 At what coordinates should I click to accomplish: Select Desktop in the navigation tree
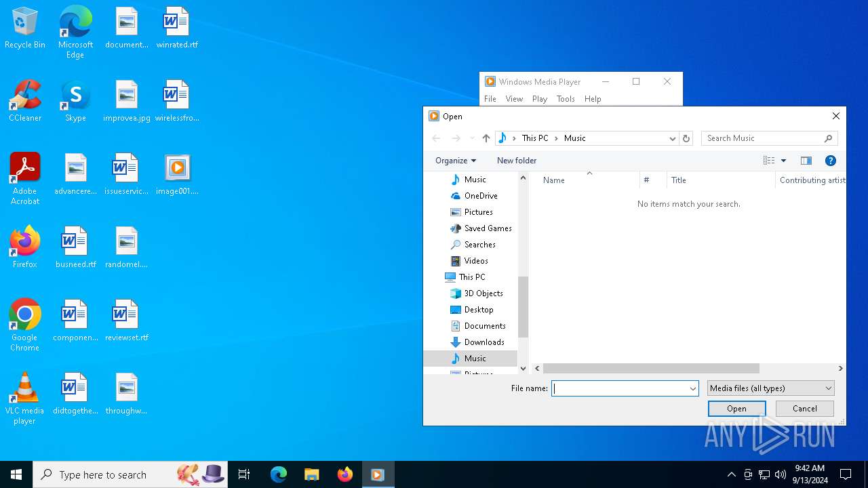point(479,310)
